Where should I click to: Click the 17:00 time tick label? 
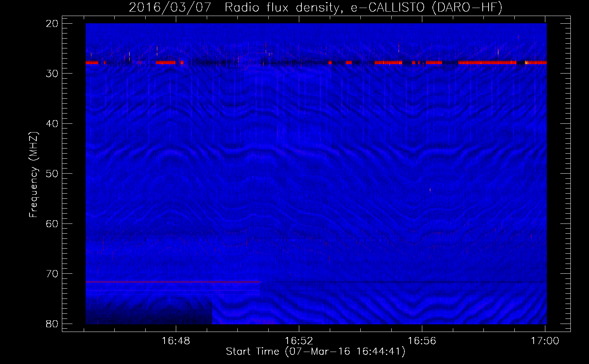[x=545, y=341]
